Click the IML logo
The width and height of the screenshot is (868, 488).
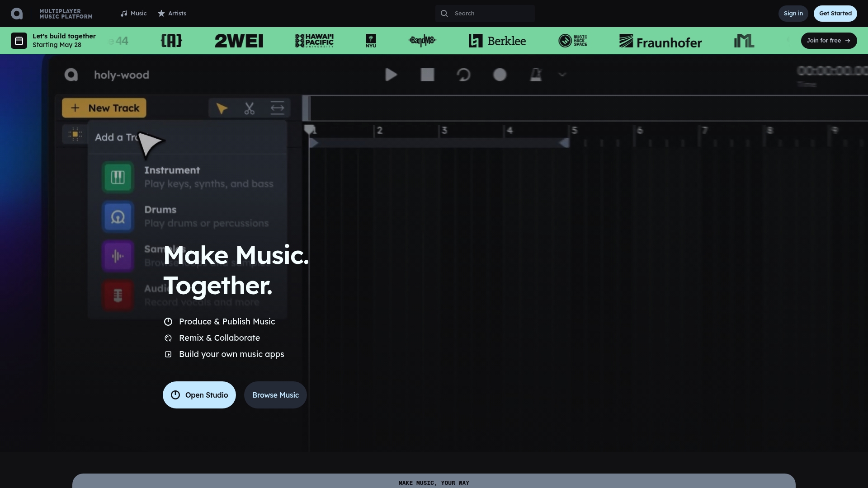click(744, 41)
